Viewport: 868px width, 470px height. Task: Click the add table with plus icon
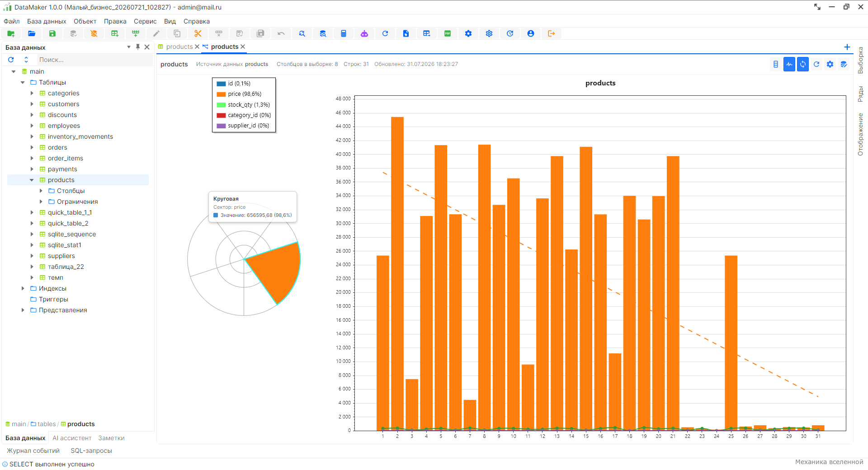tap(115, 33)
